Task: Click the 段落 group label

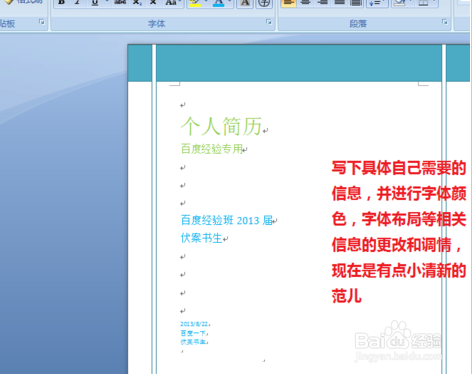Action: click(358, 24)
